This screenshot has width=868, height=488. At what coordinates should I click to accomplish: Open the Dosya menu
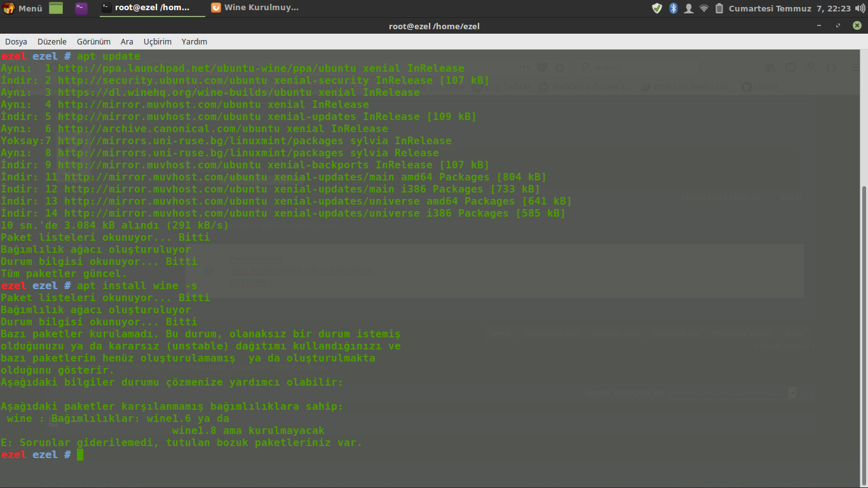[x=16, y=41]
